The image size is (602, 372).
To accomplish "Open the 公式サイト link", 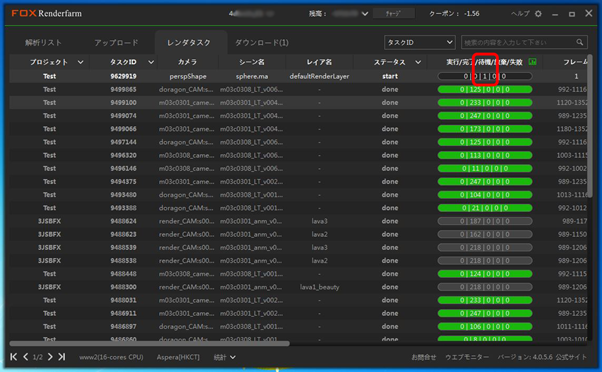I will (571, 357).
